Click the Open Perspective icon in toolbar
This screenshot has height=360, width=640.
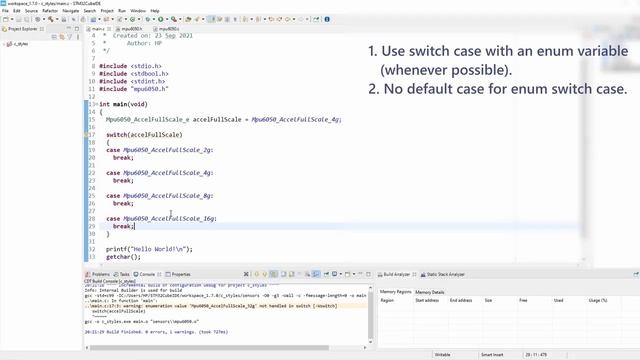pyautogui.click(x=316, y=19)
